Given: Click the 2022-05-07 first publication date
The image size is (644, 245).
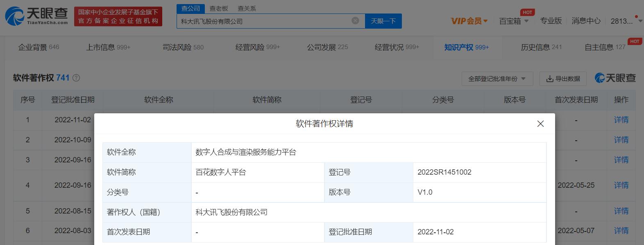Looking at the screenshot, I should (x=576, y=231).
